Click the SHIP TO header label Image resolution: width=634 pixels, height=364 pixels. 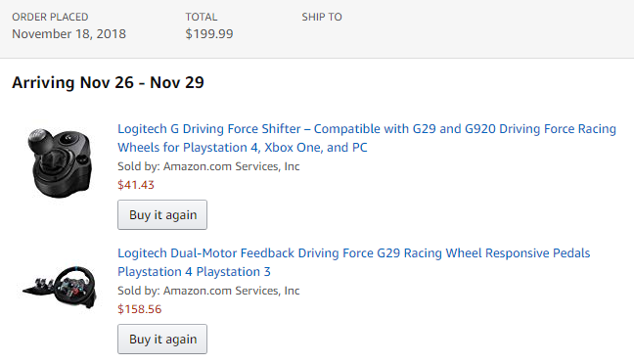(x=322, y=17)
